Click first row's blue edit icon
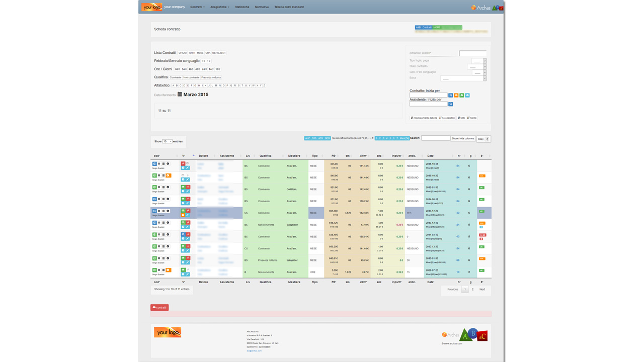 coord(154,164)
